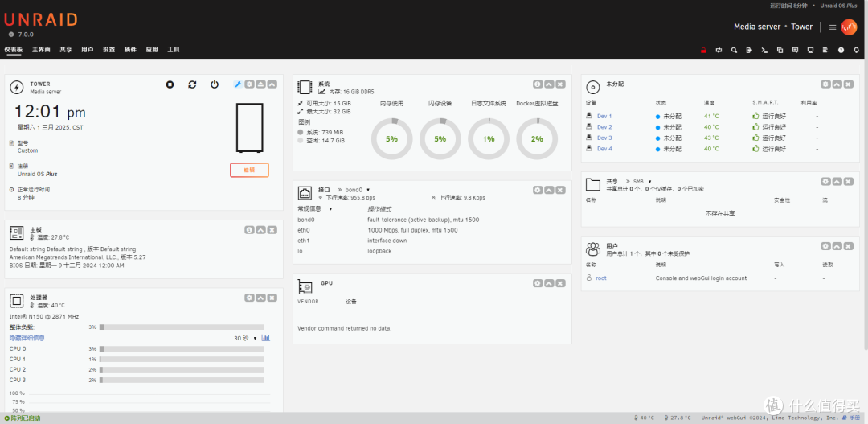Image resolution: width=868 pixels, height=424 pixels.
Task: Hide the 共享 tile with its X
Action: point(848,181)
